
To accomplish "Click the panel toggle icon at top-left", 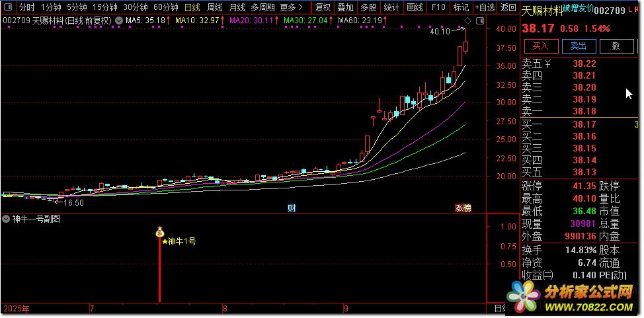I will click(x=7, y=8).
